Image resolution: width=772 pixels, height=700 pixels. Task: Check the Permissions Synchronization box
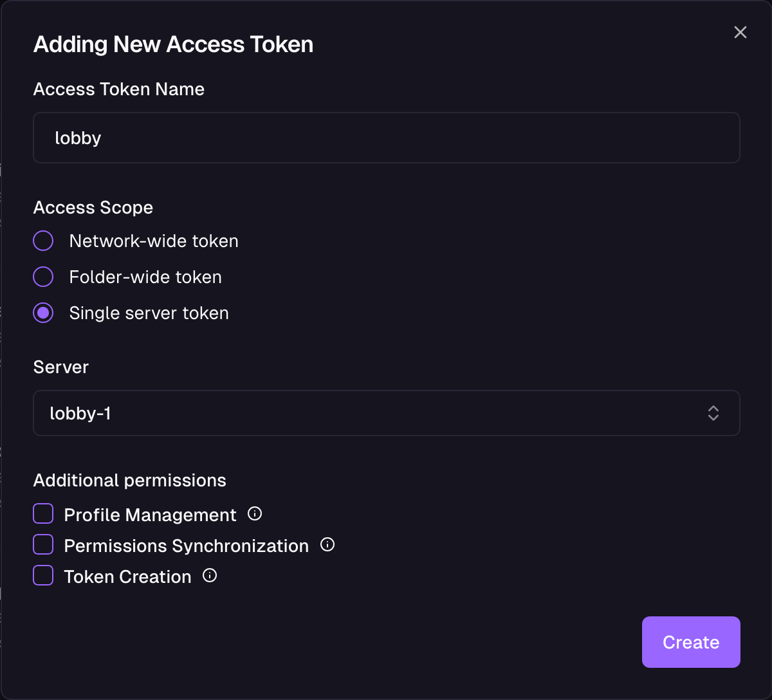pyautogui.click(x=42, y=544)
